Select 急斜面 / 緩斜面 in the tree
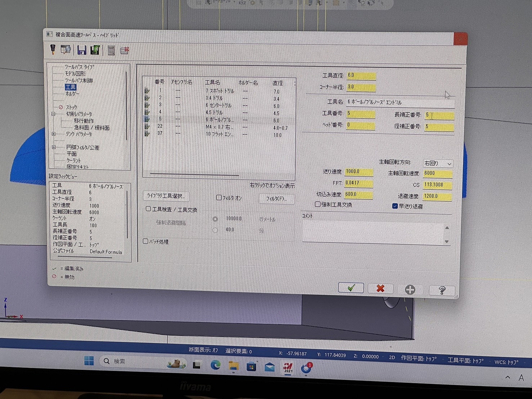Screen dimensions: 532x399 91,127
